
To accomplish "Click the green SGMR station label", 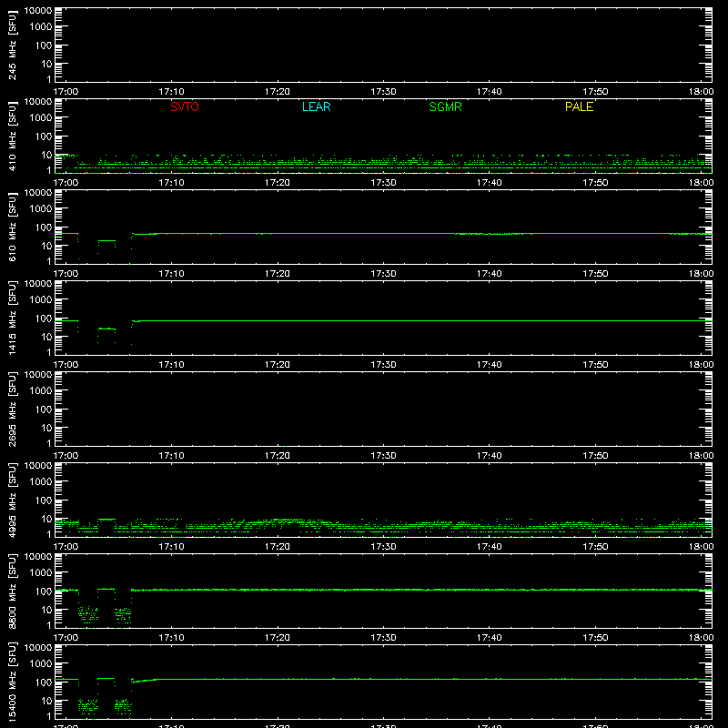I will coord(445,106).
